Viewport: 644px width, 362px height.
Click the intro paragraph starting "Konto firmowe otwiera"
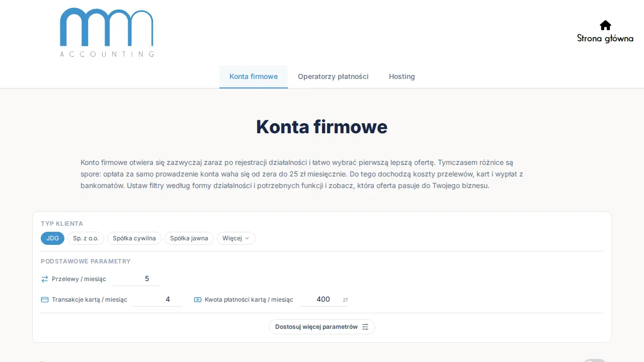(x=302, y=174)
